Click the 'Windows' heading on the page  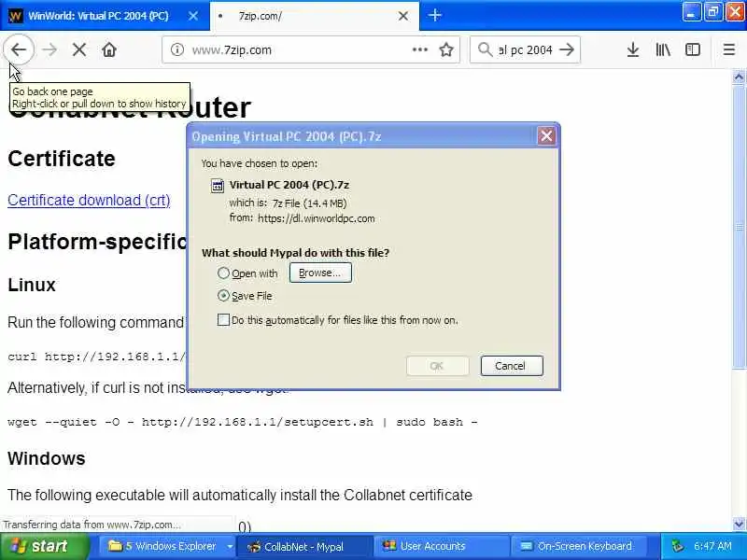click(x=47, y=458)
